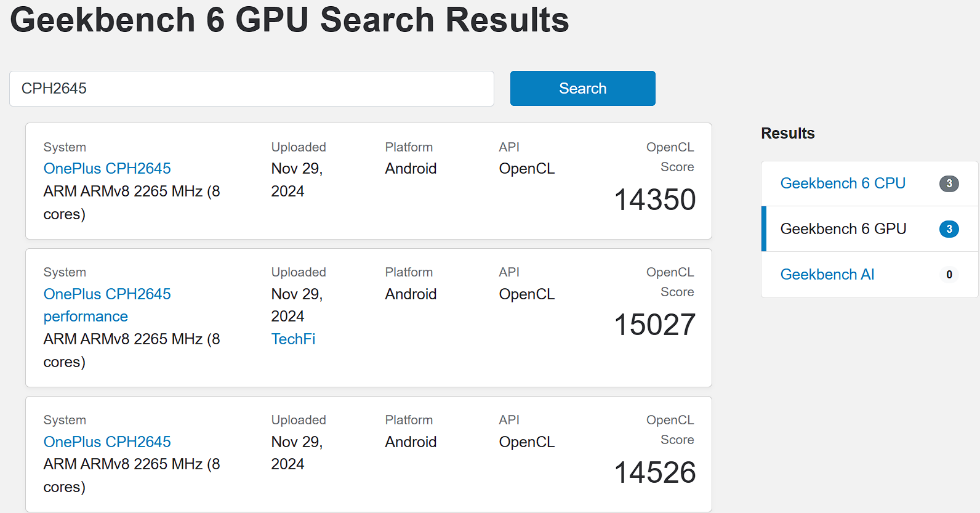Open the Geekbench AI results
This screenshot has height=513, width=980.
(827, 275)
